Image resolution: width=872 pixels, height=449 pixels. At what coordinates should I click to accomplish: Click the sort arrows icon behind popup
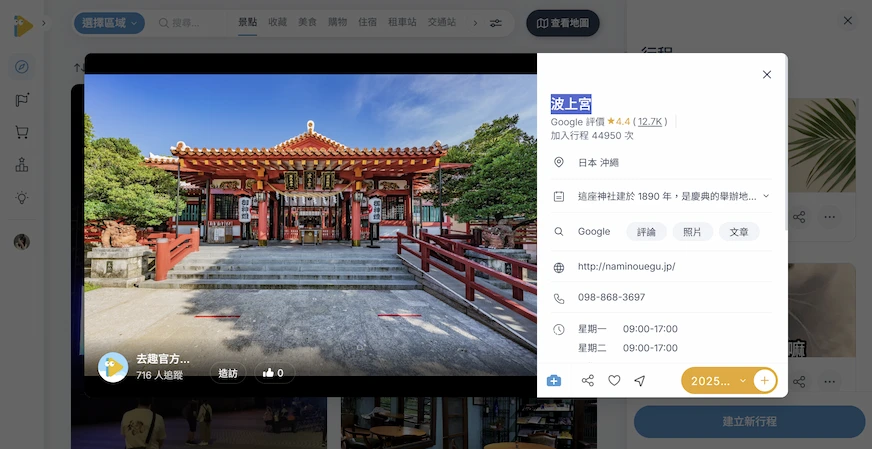[x=78, y=68]
